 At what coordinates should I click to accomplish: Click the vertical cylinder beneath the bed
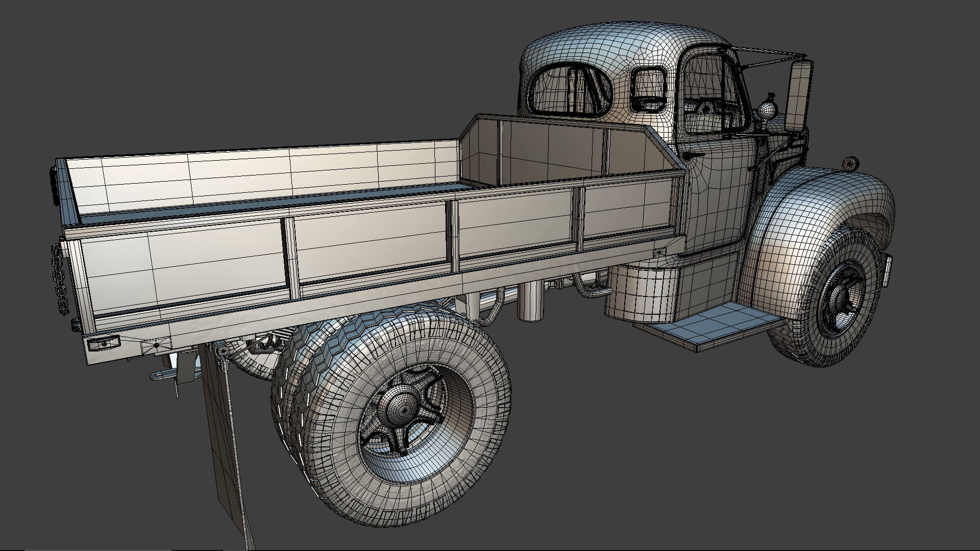click(531, 301)
